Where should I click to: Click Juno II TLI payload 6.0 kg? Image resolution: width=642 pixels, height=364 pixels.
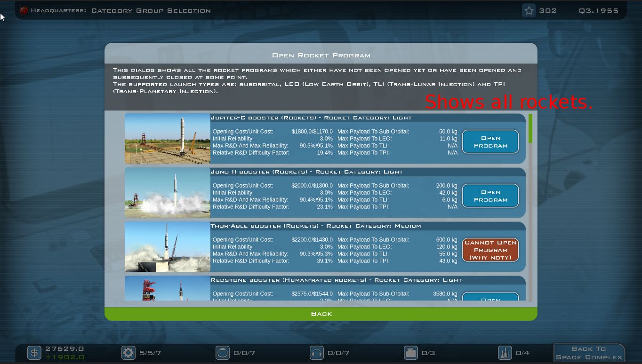pos(450,200)
